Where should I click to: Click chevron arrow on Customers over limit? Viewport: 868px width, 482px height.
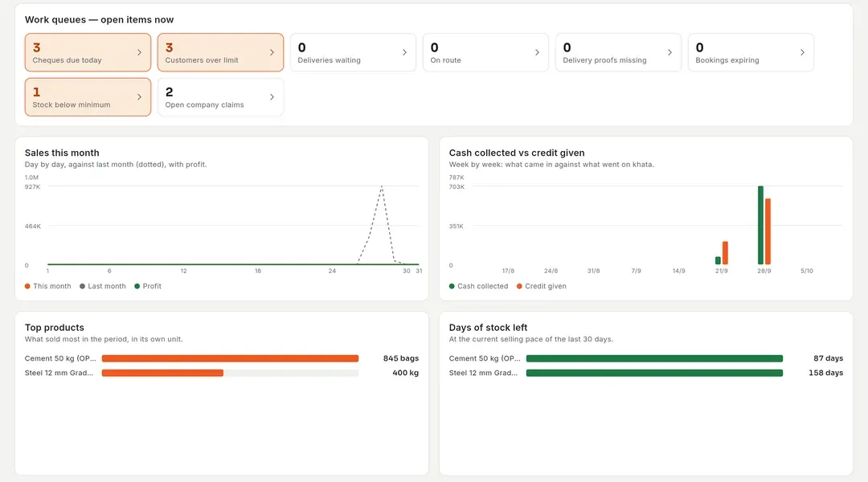click(x=272, y=52)
